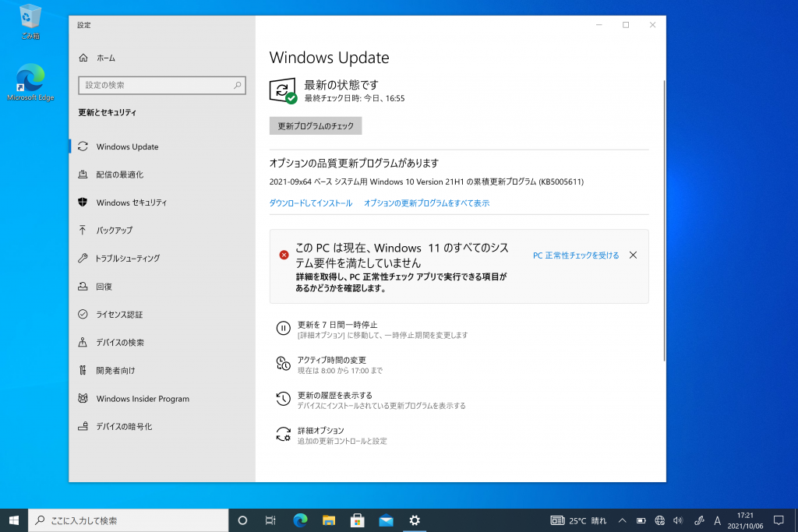
Task: Click the volume speaker icon in tray
Action: (x=678, y=520)
